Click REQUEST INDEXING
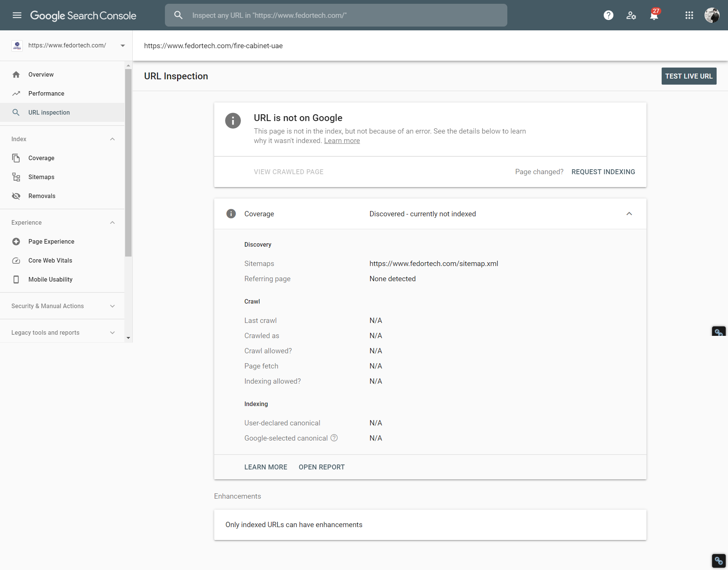 coord(603,172)
